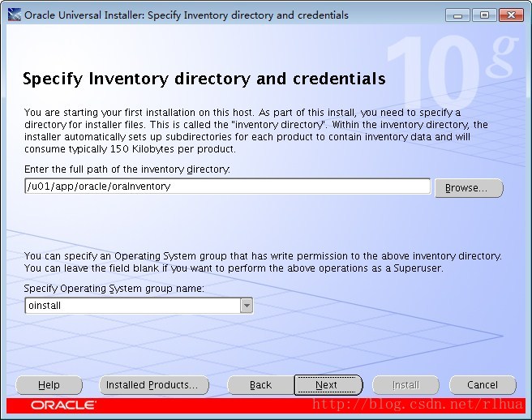Click the oinstall group name field
Viewport: 532px width, 420px height.
coord(133,306)
